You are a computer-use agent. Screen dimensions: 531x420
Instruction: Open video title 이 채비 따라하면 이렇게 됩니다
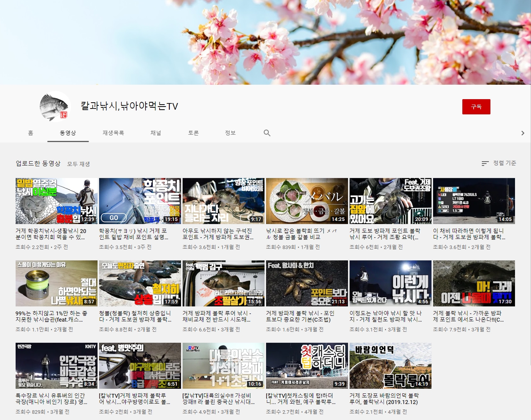click(469, 234)
